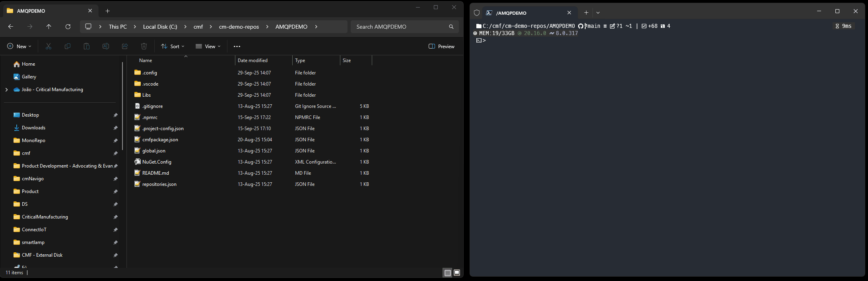Click the Back navigation arrow
The image size is (868, 281).
pyautogui.click(x=11, y=27)
